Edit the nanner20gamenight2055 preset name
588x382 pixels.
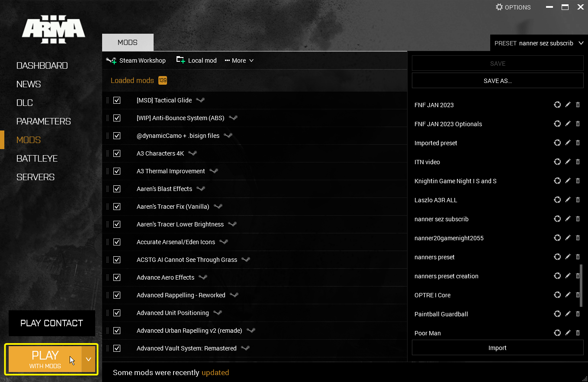coord(568,238)
